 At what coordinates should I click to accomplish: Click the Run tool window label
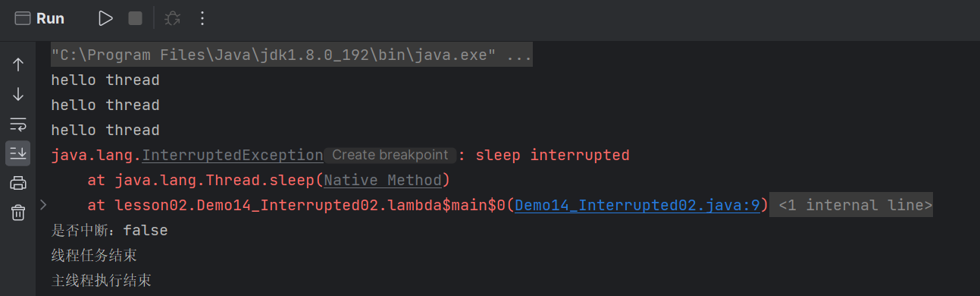click(50, 19)
